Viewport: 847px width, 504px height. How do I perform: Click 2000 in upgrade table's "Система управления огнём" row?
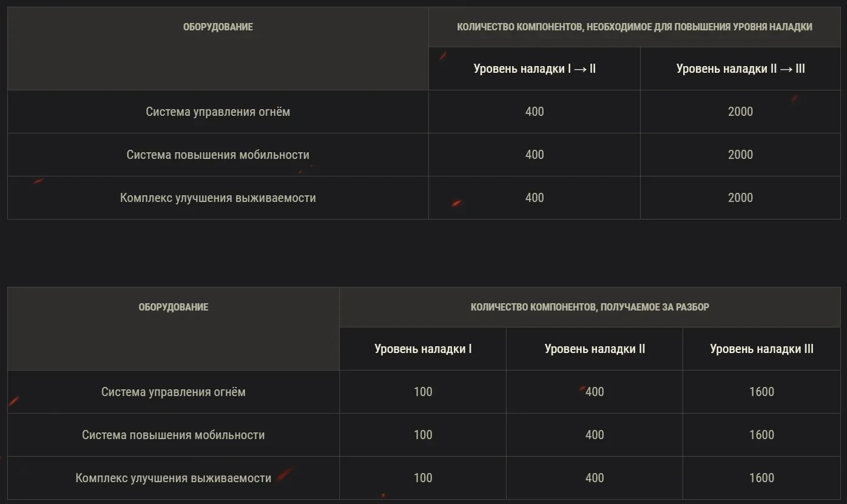(x=740, y=112)
